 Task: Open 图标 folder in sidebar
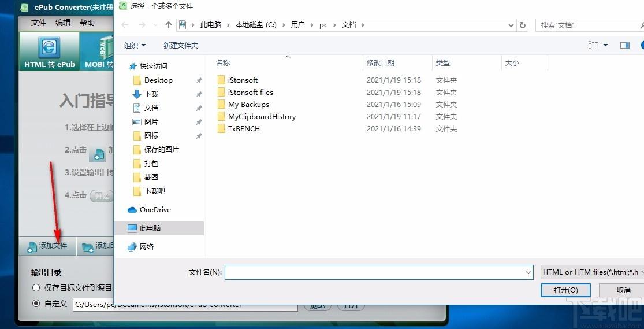tap(151, 136)
